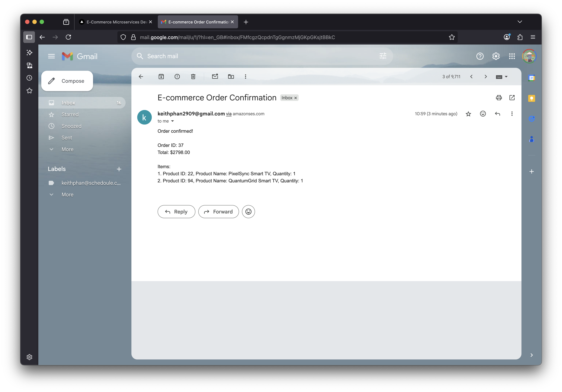Mark the email as unread
Screen dimensions: 562x392
point(215,77)
